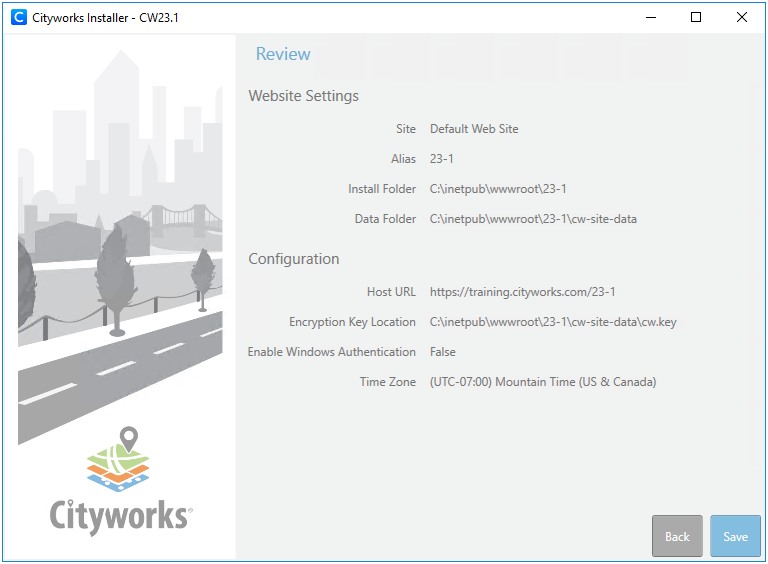The width and height of the screenshot is (768, 564).
Task: Maximize the installer window
Action: point(696,17)
